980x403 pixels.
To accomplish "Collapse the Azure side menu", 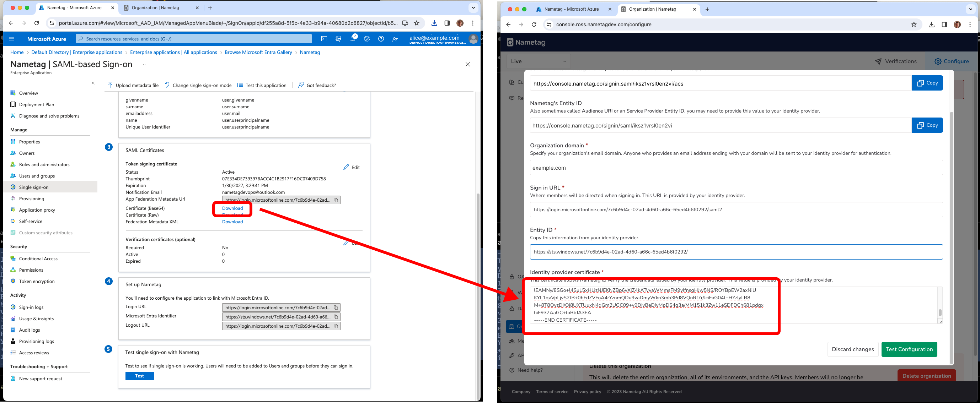I will click(x=93, y=83).
